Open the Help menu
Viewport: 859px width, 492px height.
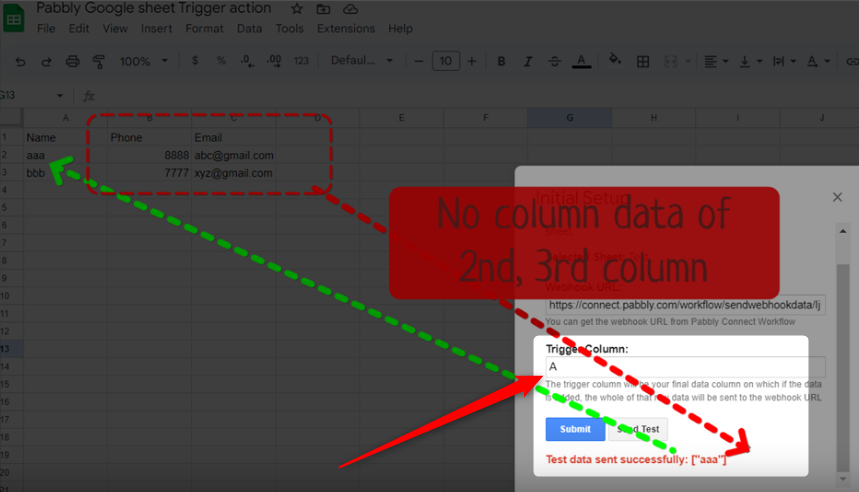click(400, 28)
